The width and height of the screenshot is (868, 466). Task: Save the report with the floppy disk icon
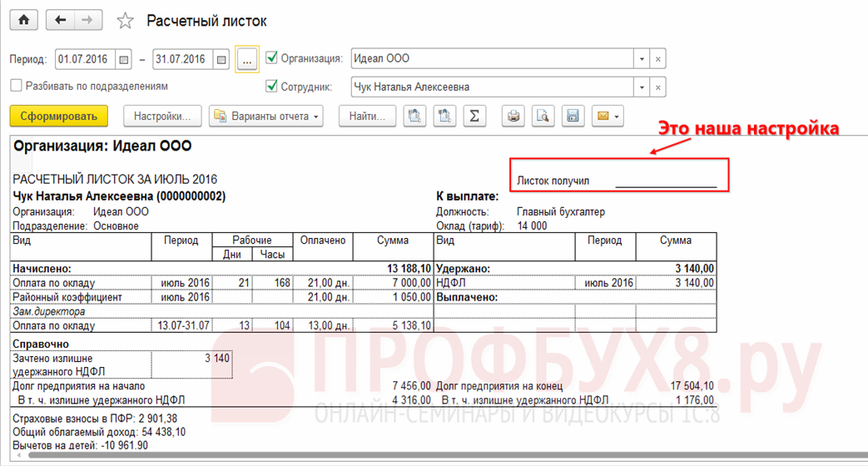click(x=573, y=116)
